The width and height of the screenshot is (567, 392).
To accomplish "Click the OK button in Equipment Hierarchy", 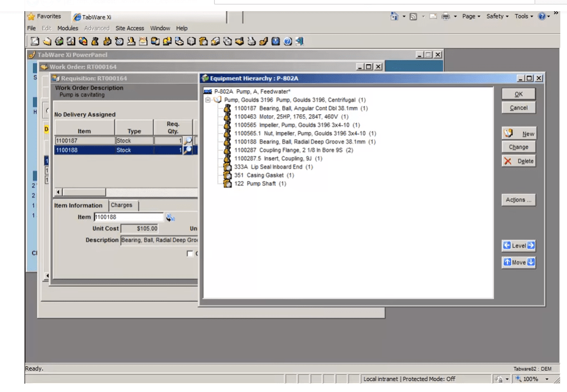I will (518, 94).
